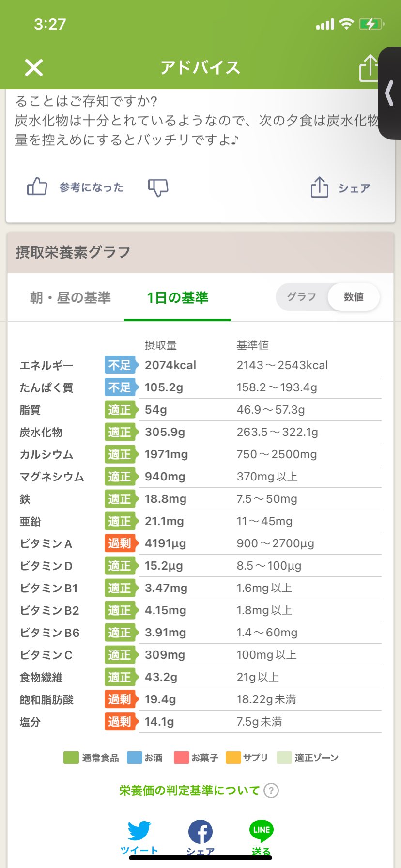Screen dimensions: 401x868
Task: Switch to 数値 view
Action: [354, 297]
